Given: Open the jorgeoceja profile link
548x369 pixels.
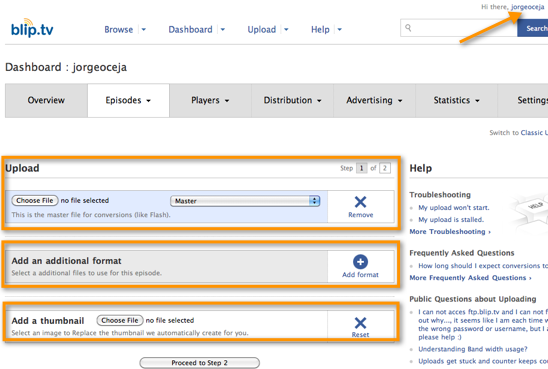Looking at the screenshot, I should pos(527,7).
